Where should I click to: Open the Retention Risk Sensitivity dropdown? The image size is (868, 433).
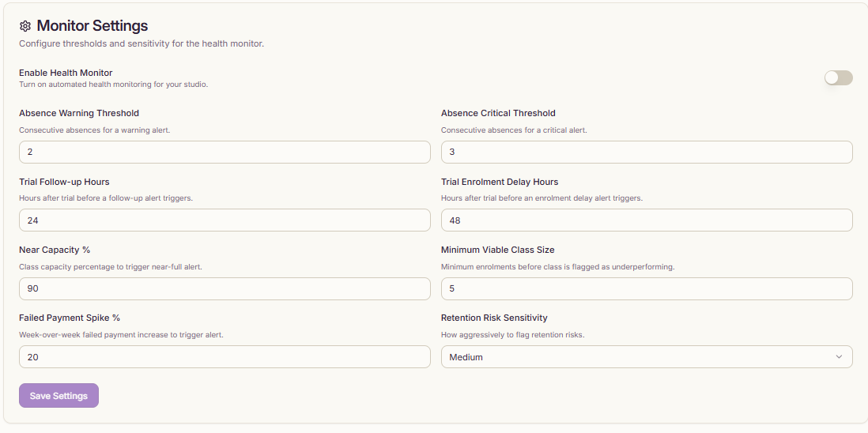click(646, 357)
